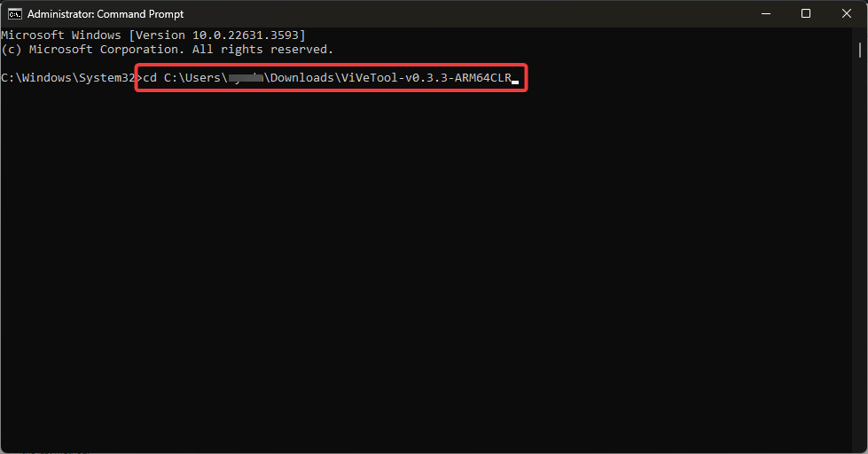This screenshot has height=454, width=868.
Task: Click the word "Windows" in the prompt path
Action: click(44, 78)
